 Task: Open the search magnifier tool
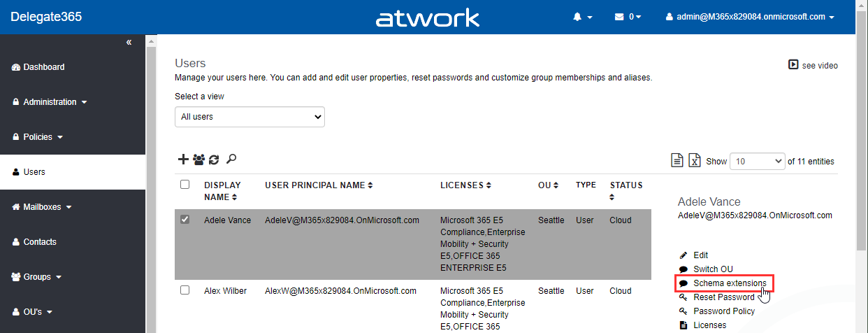pyautogui.click(x=231, y=160)
